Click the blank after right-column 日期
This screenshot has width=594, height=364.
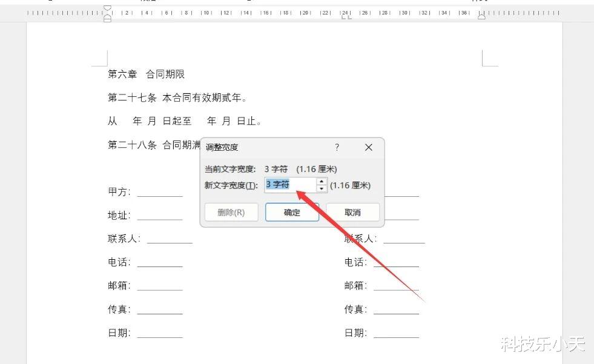click(x=396, y=334)
